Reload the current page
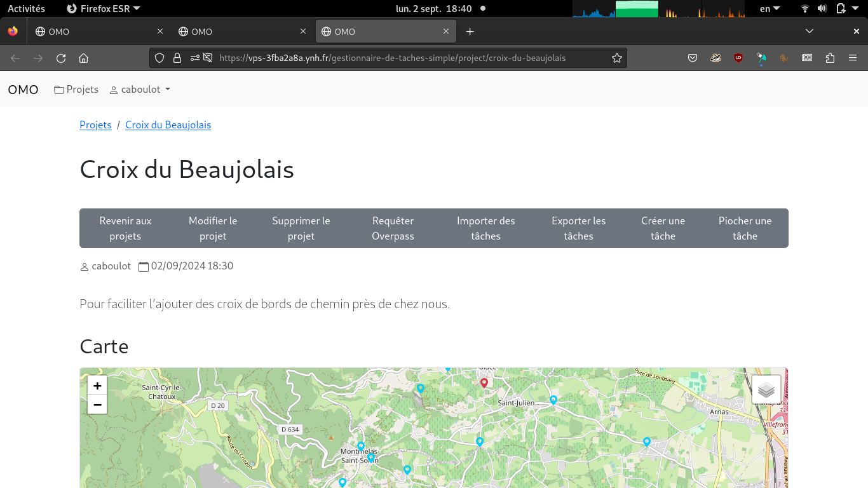 pyautogui.click(x=61, y=58)
